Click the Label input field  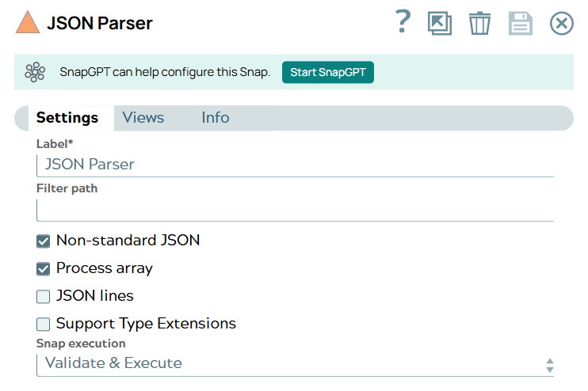tap(295, 165)
